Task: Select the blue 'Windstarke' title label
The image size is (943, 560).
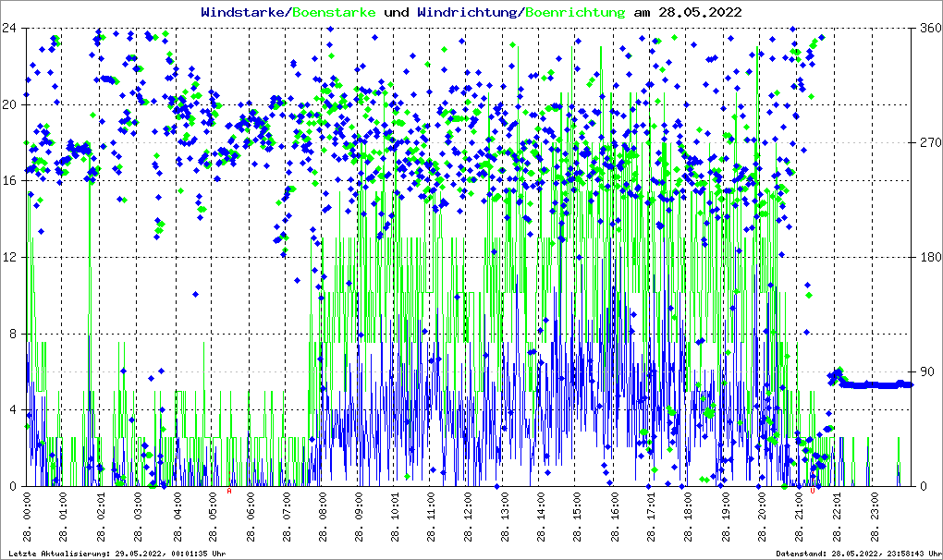Action: pos(243,12)
